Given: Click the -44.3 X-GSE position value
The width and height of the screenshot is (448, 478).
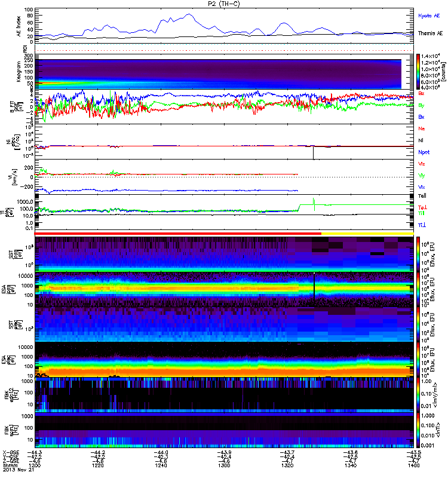Looking at the screenshot, I should click(x=35, y=452).
